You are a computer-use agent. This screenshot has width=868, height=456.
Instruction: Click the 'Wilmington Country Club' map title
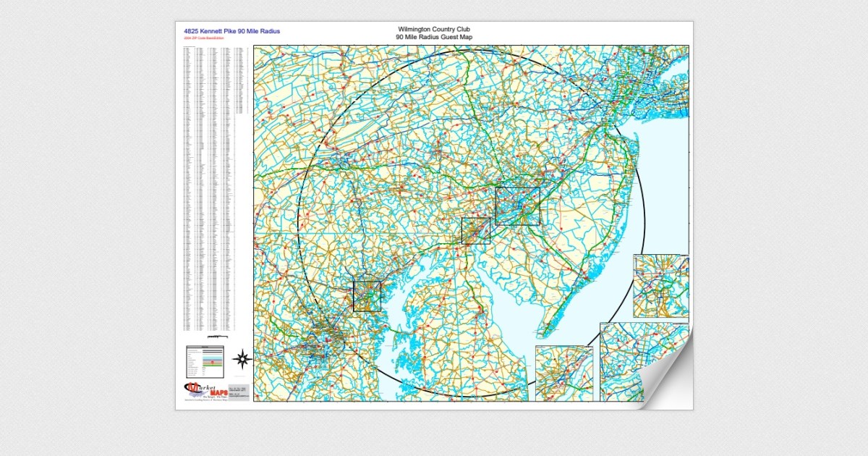[434, 30]
